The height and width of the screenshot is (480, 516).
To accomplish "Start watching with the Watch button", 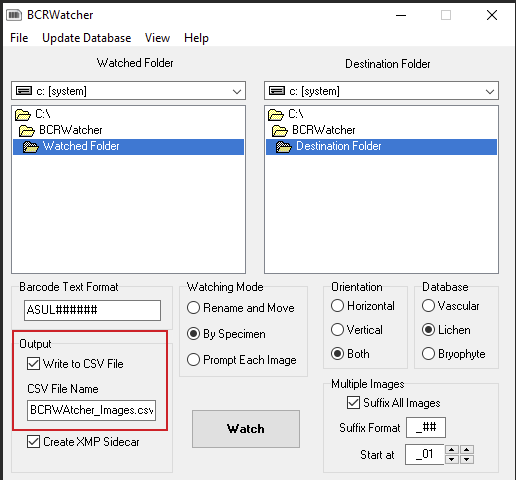I will [x=246, y=429].
